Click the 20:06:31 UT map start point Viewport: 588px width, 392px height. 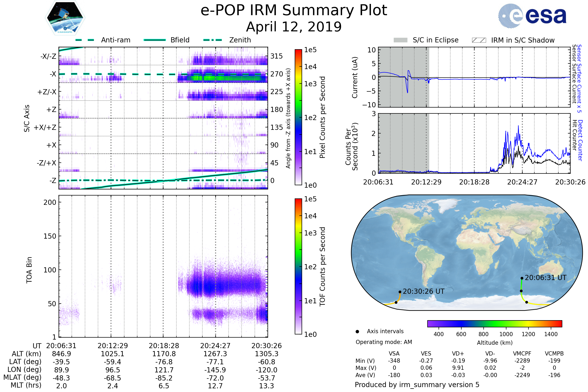coord(522,278)
